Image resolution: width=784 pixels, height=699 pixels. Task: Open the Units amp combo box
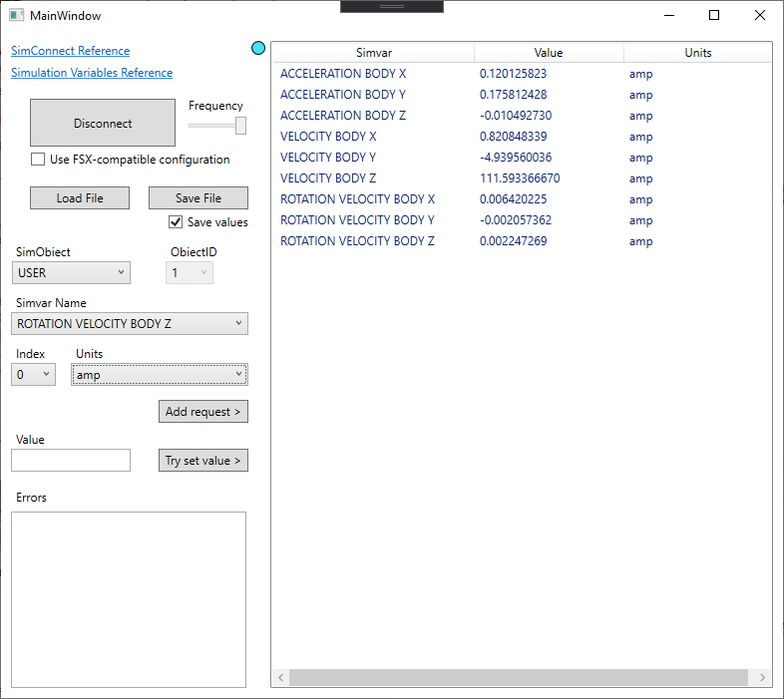click(160, 375)
